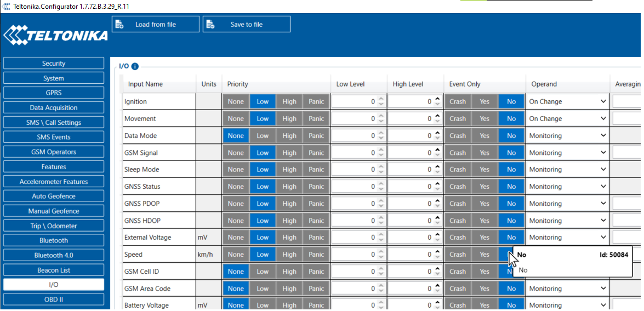Open Trip \ Odometer section
The width and height of the screenshot is (644, 311).
(x=54, y=226)
